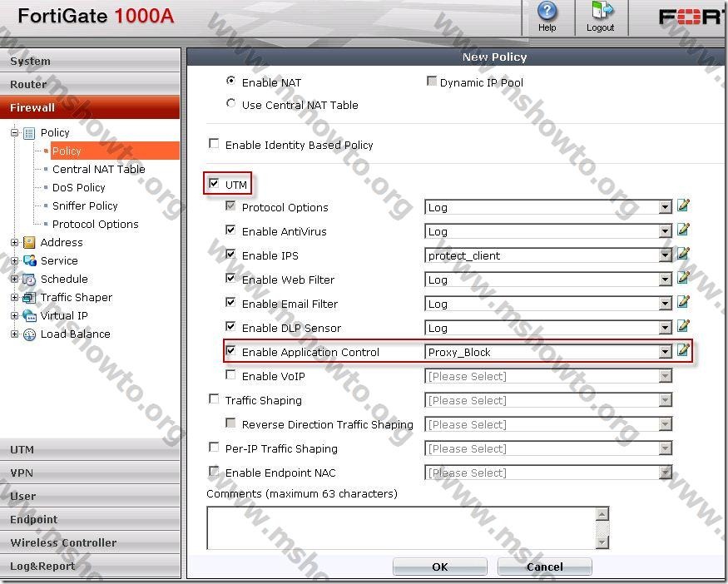Open Sniffer Policy in tree
728x584 pixels.
coord(85,205)
